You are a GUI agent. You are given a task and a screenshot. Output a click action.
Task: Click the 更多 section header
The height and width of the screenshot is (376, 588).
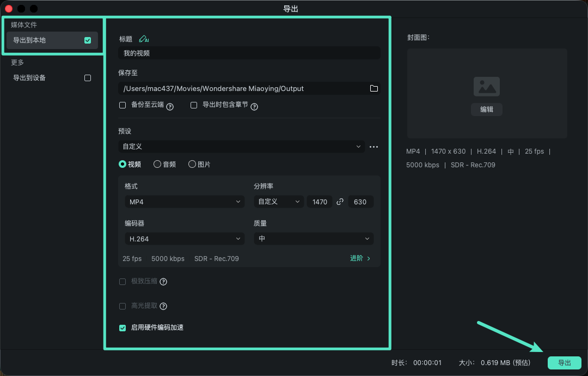click(17, 62)
